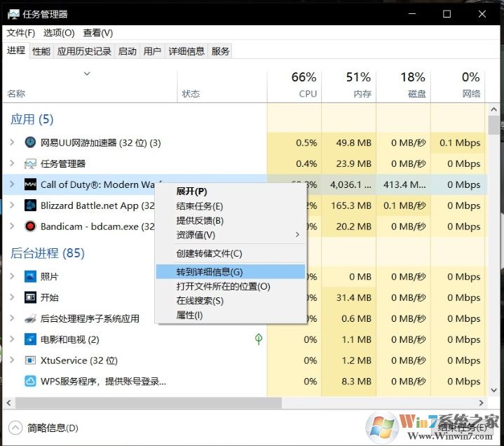Switch to the 性能 tab
Viewport: 504px width, 446px height.
[x=41, y=51]
